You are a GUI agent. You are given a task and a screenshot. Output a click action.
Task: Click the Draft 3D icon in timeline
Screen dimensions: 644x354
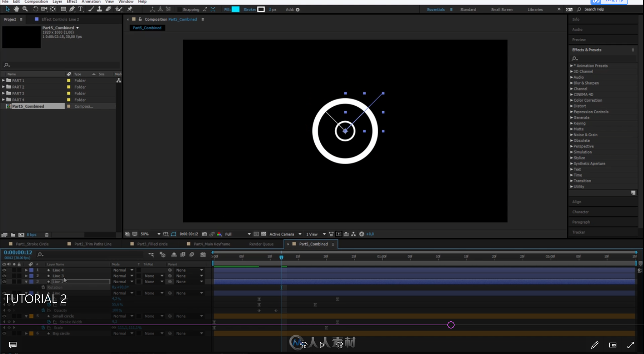click(163, 255)
